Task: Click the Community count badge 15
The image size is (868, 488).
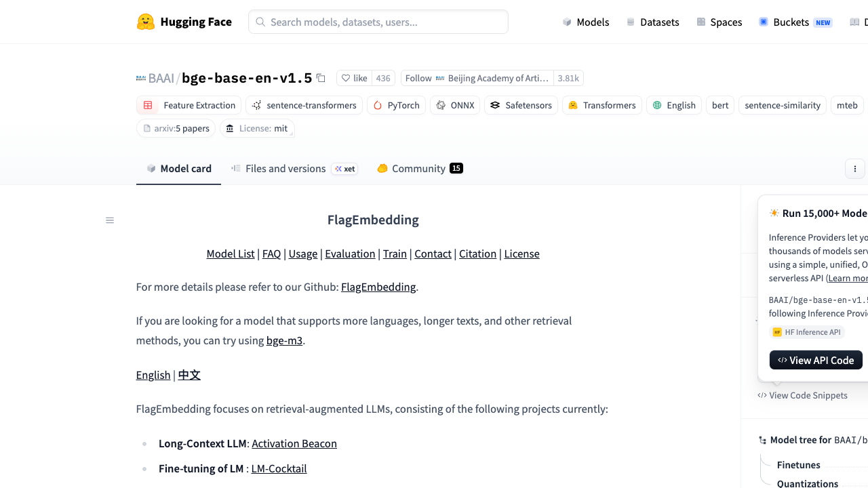Action: (x=456, y=168)
